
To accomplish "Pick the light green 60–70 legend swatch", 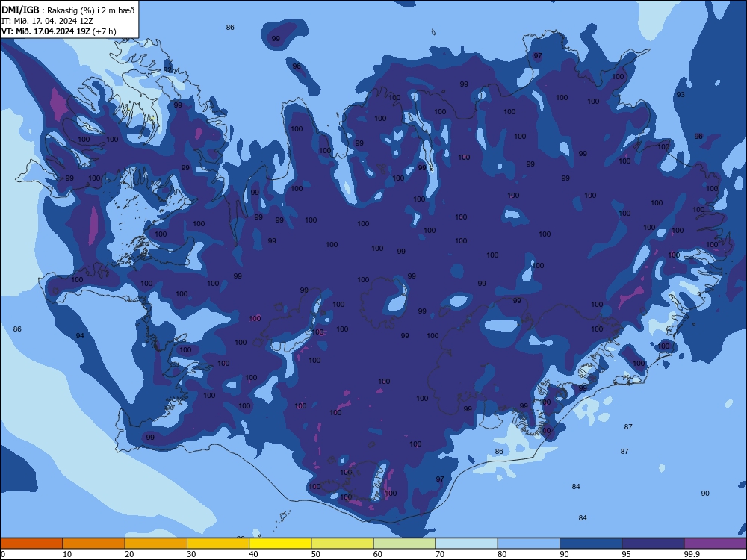I will (404, 544).
